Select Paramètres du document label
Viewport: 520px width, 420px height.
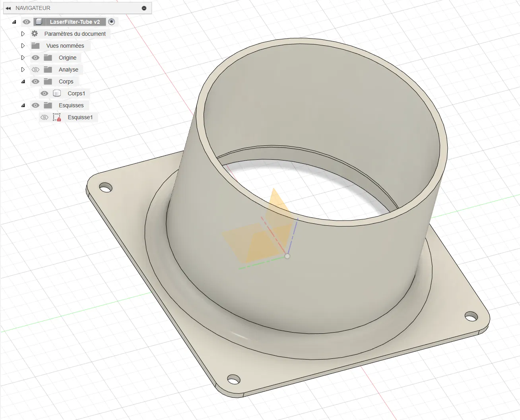pyautogui.click(x=75, y=34)
